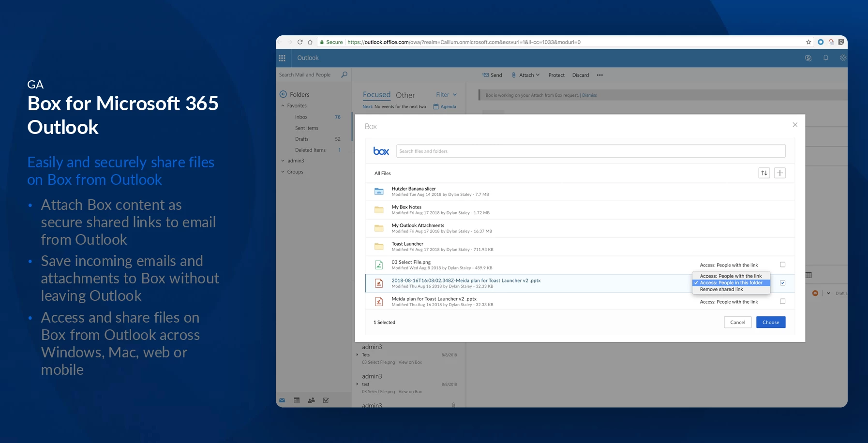The width and height of the screenshot is (868, 443).
Task: Open the Outlook app launcher grid
Action: [x=282, y=58]
